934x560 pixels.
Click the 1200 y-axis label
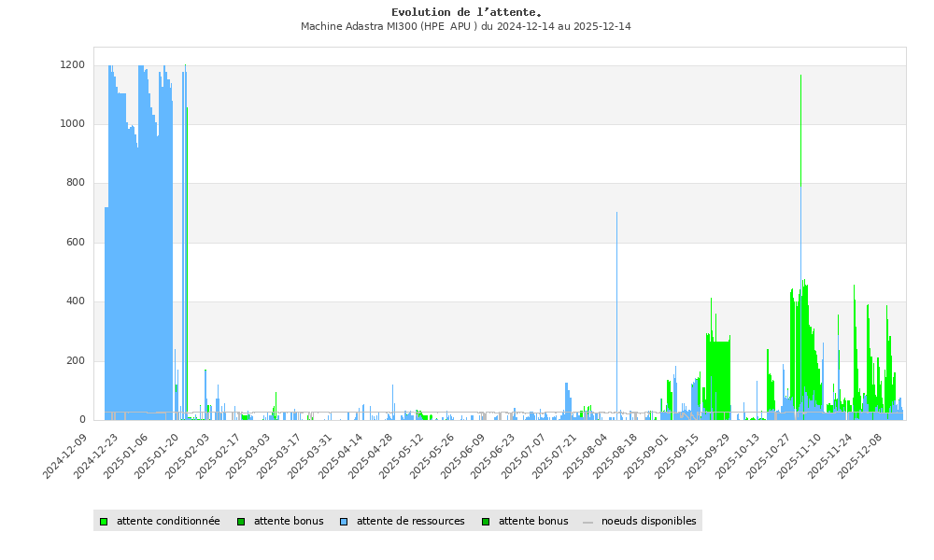72,65
